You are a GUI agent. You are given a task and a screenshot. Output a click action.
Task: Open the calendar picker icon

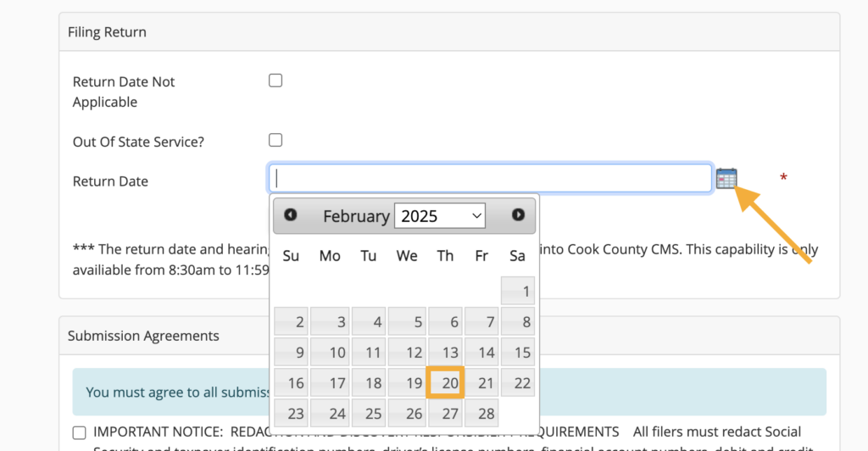click(726, 178)
